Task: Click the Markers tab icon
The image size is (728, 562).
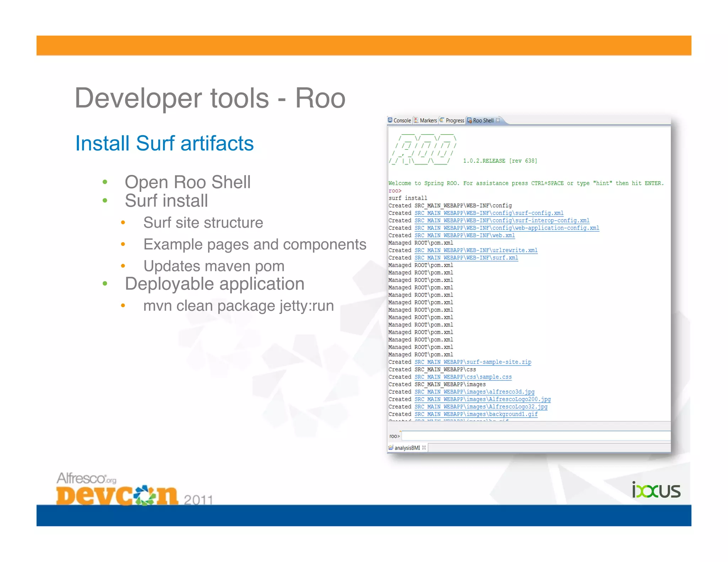Action: coord(416,120)
